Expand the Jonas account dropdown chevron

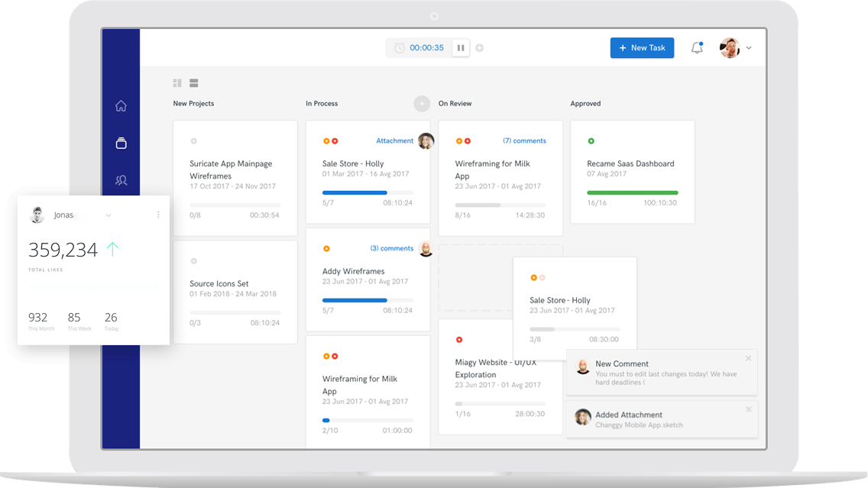click(108, 215)
